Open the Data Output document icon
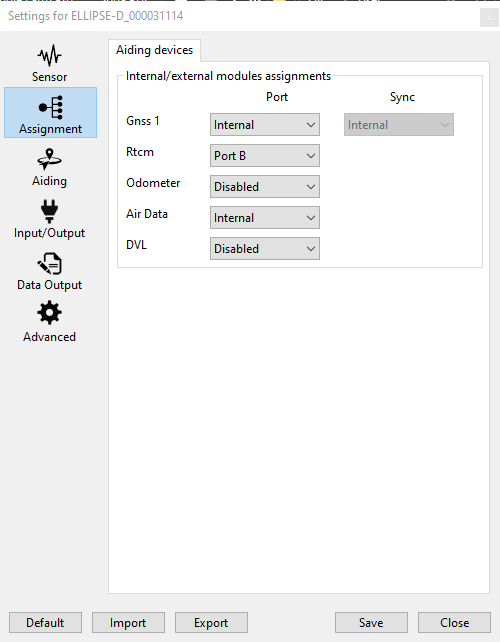 click(x=50, y=263)
